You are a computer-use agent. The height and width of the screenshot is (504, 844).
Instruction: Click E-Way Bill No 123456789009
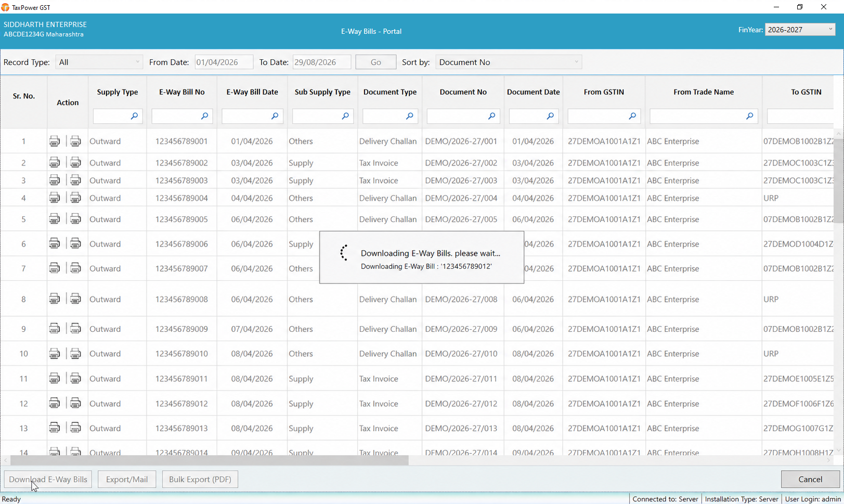(x=181, y=329)
